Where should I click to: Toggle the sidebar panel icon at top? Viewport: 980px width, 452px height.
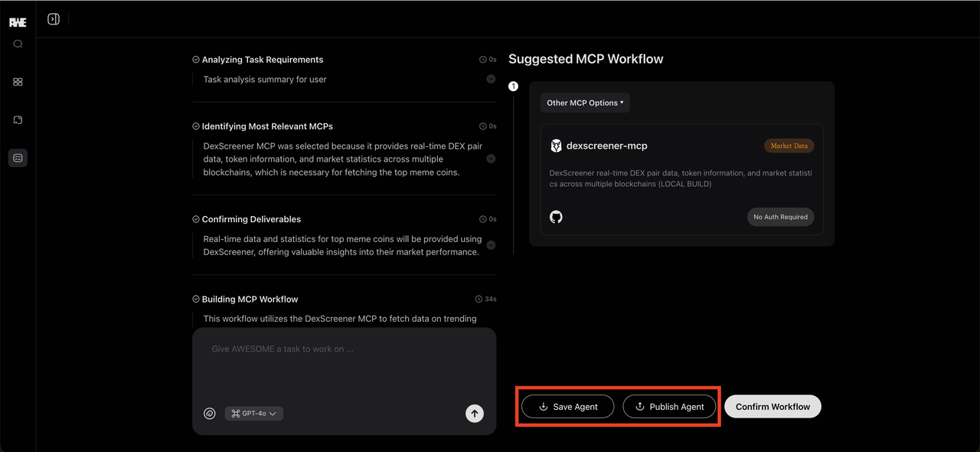54,19
